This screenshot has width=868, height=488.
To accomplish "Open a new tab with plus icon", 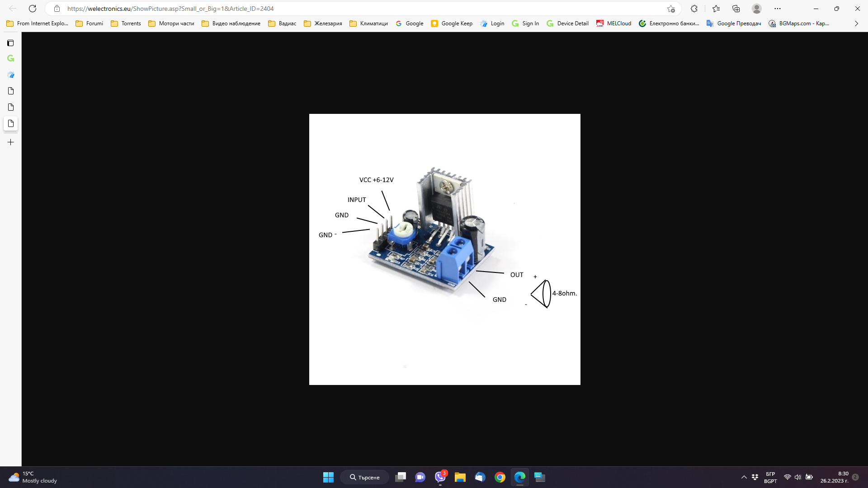I will (x=11, y=142).
